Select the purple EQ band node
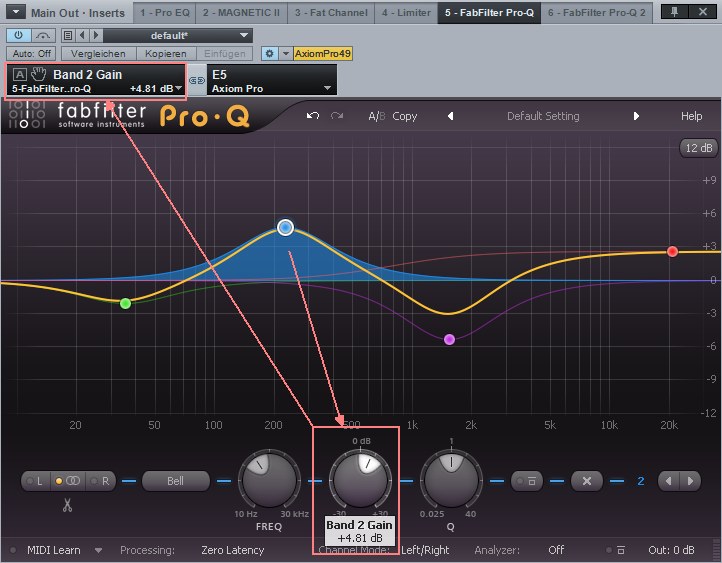 449,340
